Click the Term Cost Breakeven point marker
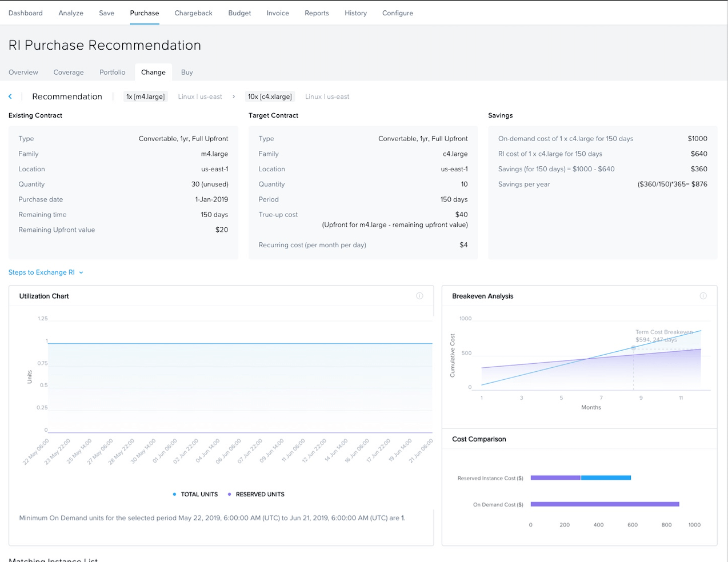 point(633,348)
